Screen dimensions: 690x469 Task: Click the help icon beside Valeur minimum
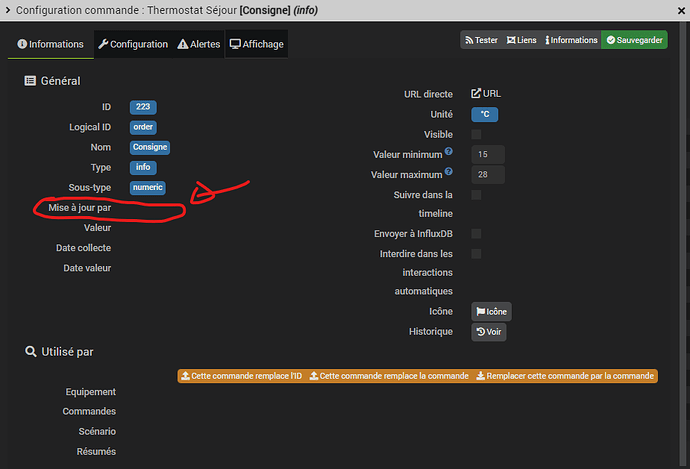pyautogui.click(x=448, y=151)
